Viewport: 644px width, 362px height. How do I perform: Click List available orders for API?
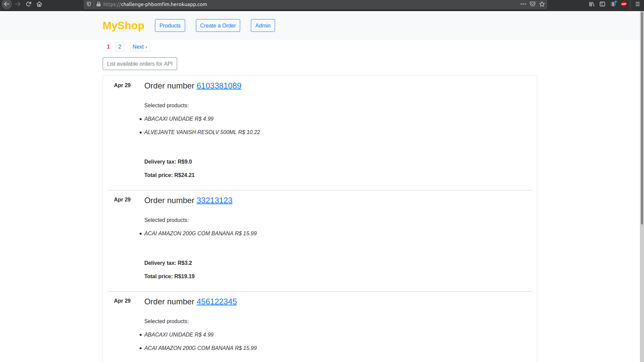tap(140, 64)
